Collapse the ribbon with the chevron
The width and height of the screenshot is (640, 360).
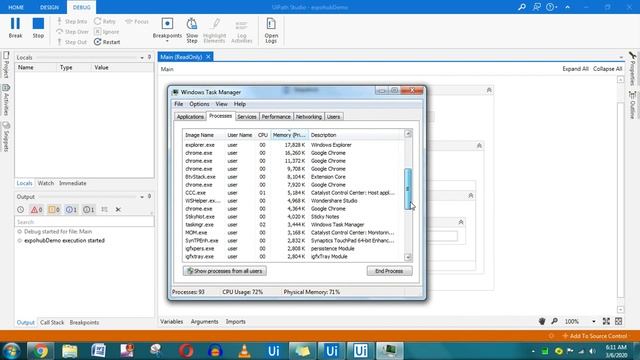point(567,7)
